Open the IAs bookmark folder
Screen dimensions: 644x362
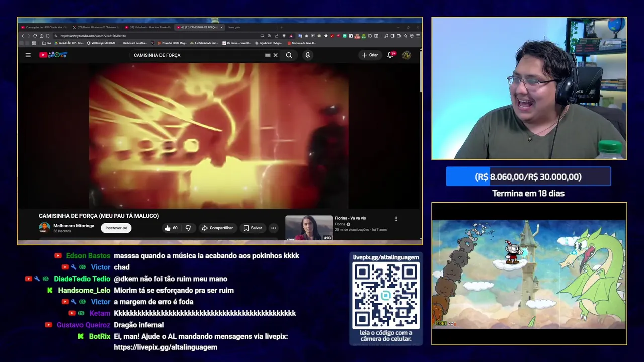pos(47,43)
